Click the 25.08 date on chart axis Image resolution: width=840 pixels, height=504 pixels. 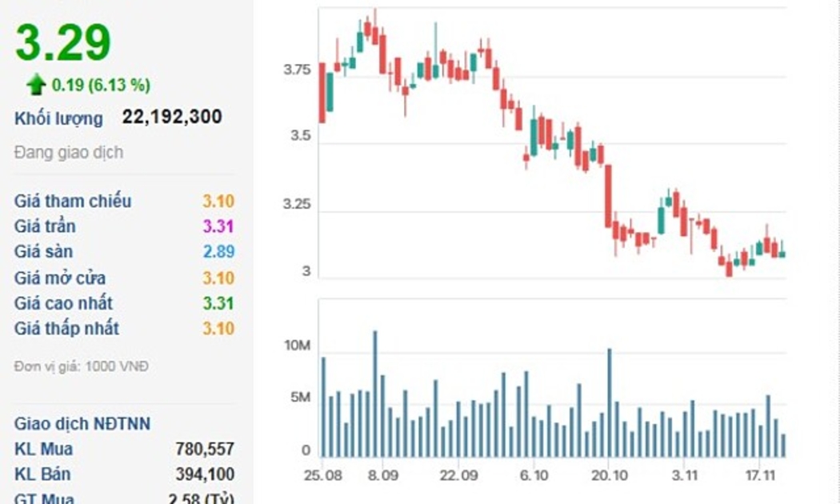[x=324, y=475]
